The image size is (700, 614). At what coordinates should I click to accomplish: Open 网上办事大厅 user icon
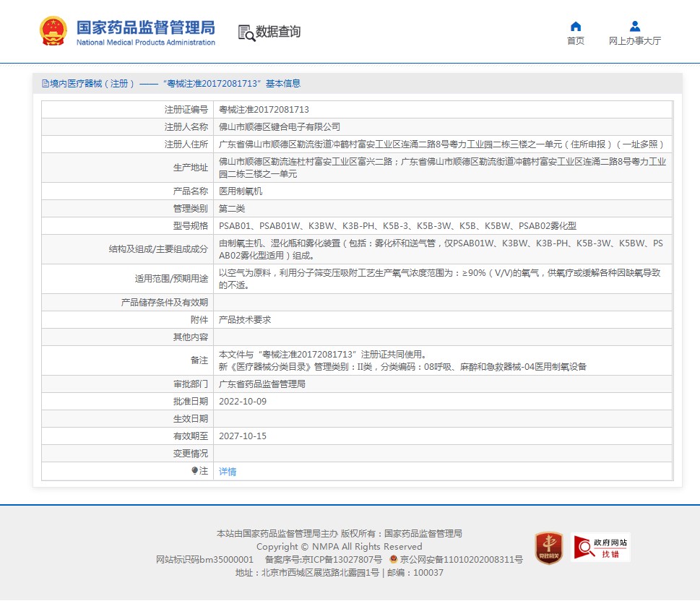click(635, 26)
